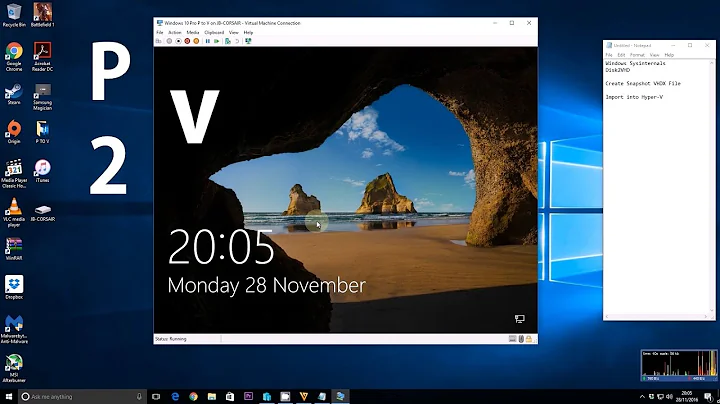The width and height of the screenshot is (720, 404).
Task: Open the Media menu in VM Connection
Action: pyautogui.click(x=193, y=32)
